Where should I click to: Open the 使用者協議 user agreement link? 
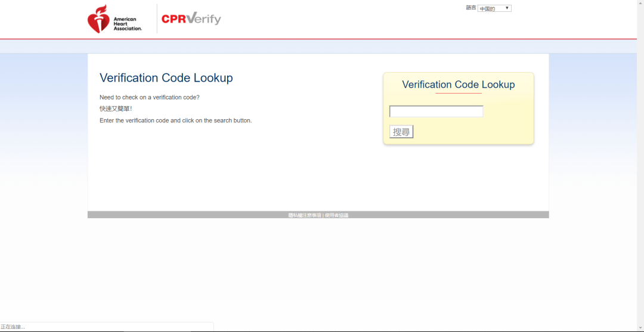click(x=336, y=215)
